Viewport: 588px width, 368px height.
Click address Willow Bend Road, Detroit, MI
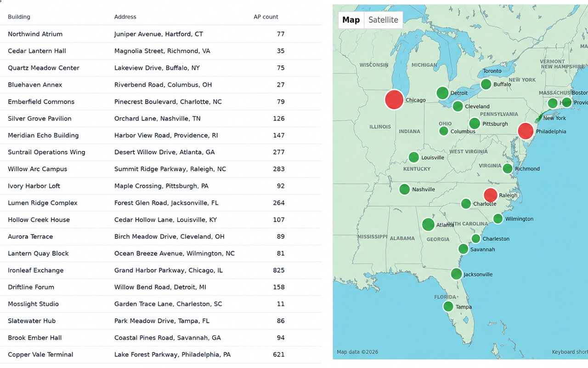tap(160, 287)
